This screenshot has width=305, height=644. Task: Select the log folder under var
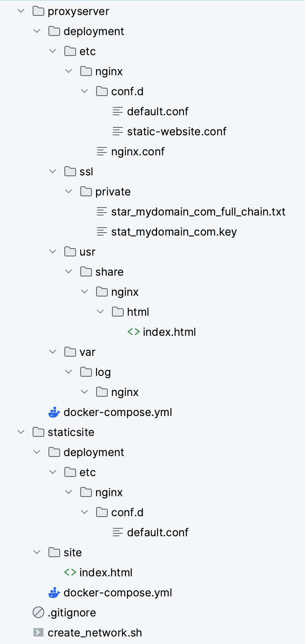point(103,372)
